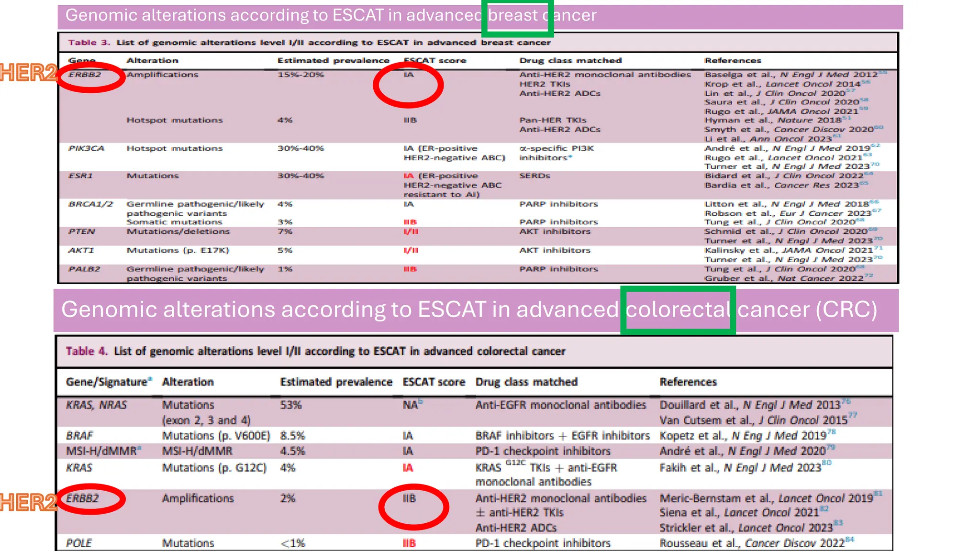Click the Siena et al. 2021 reference
Screen dimensions: 980x551
744,512
